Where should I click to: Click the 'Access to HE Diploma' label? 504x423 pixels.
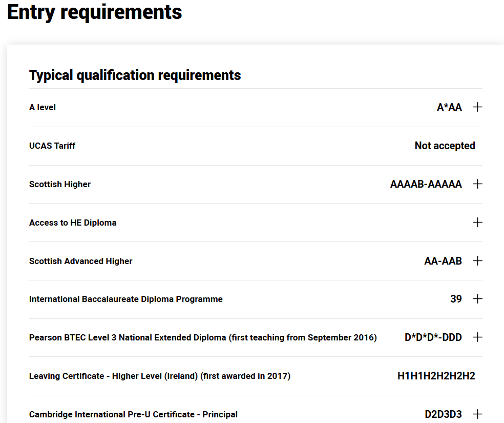tap(73, 223)
